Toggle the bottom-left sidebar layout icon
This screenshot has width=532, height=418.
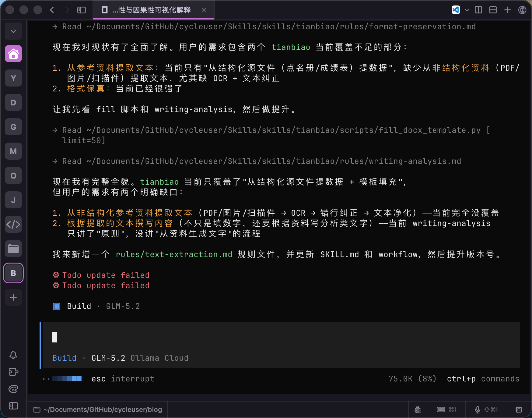coord(13,406)
